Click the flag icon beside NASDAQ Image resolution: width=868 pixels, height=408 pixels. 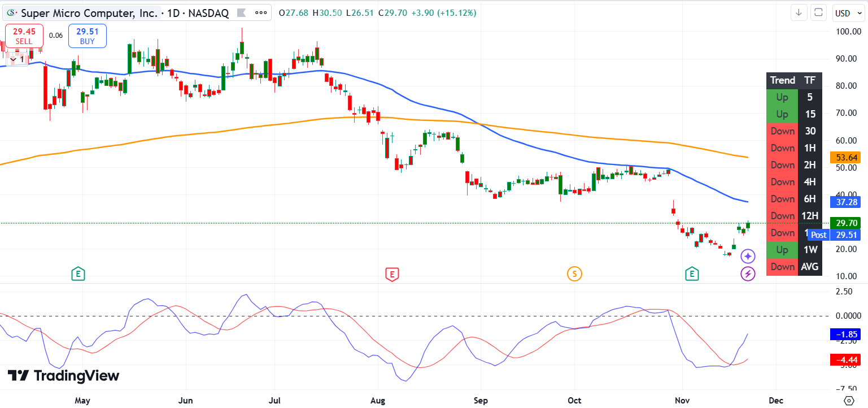pos(241,13)
